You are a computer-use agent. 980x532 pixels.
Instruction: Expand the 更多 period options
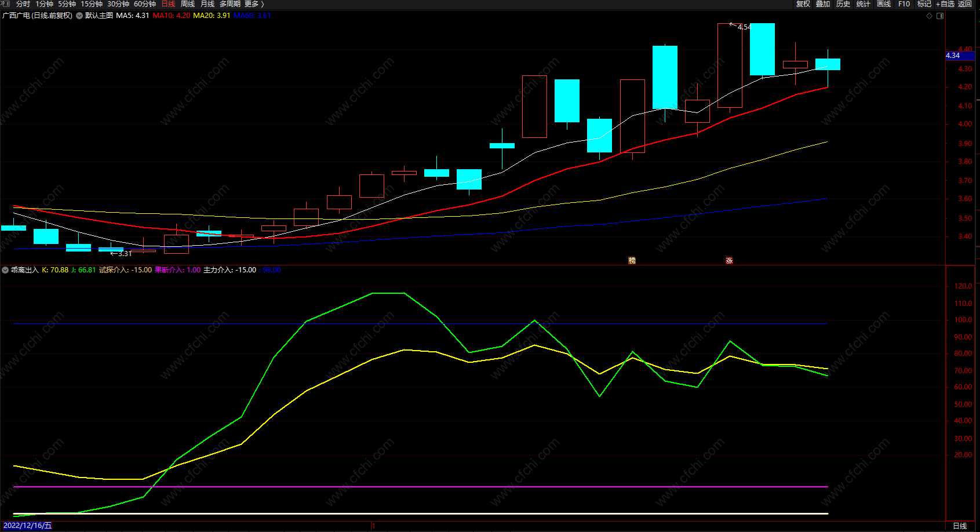tap(254, 4)
